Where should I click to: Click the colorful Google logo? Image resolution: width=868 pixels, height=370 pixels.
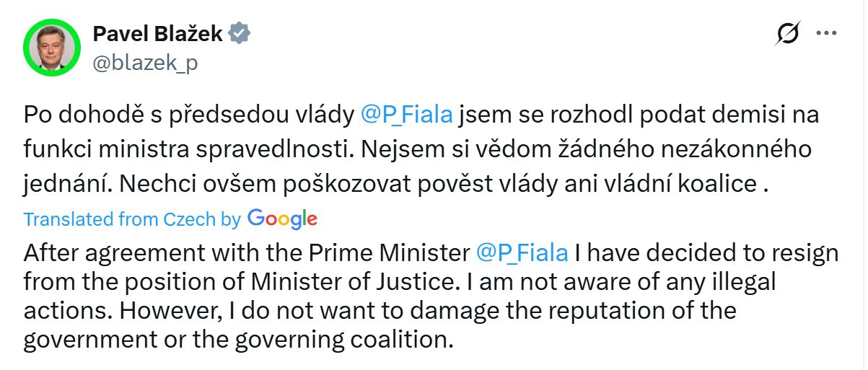282,219
